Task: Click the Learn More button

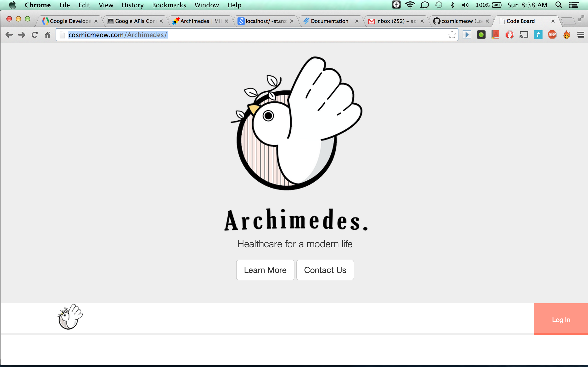Action: pyautogui.click(x=265, y=270)
